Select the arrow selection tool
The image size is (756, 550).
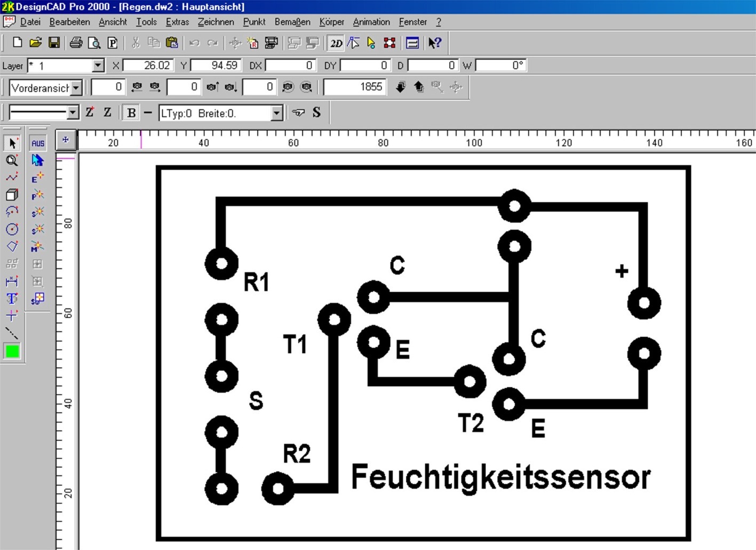tap(12, 143)
